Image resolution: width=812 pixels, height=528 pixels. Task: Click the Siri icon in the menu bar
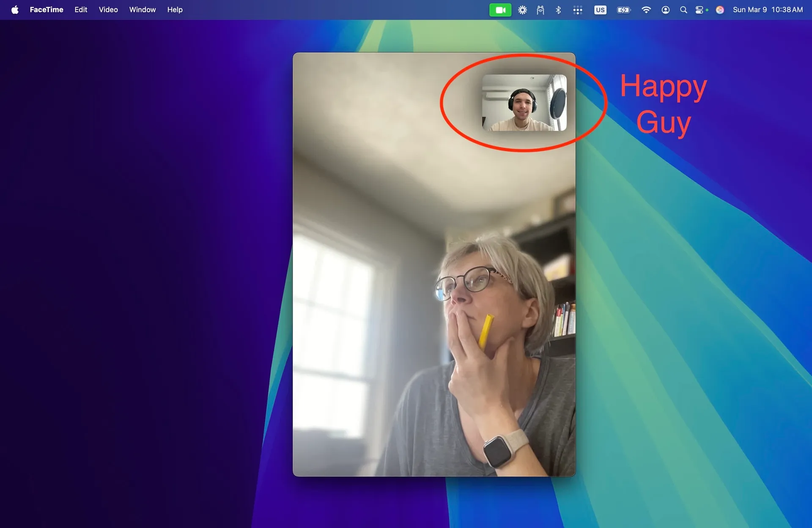pyautogui.click(x=719, y=9)
